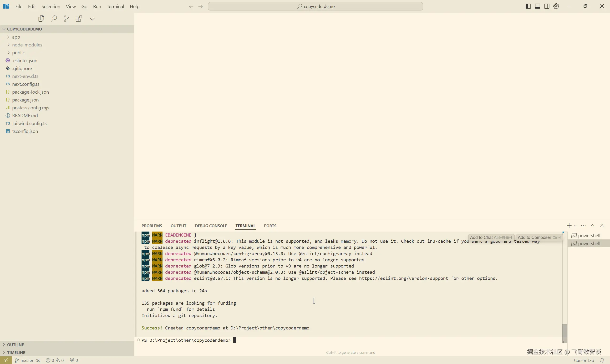Screen dimensions: 610x364
Task: Open the Source Control view icon
Action: pos(66,19)
